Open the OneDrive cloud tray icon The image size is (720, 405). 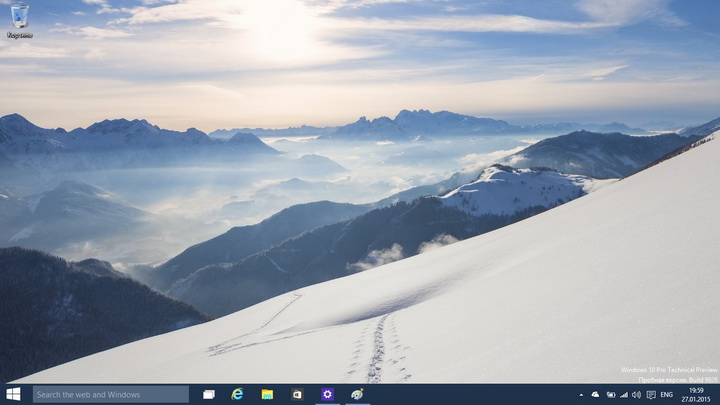(x=596, y=395)
